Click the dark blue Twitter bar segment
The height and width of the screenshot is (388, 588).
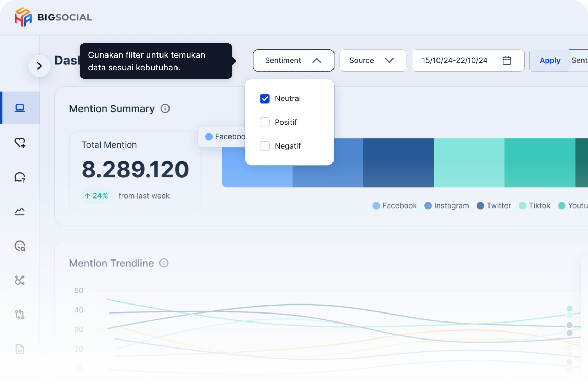pyautogui.click(x=398, y=163)
